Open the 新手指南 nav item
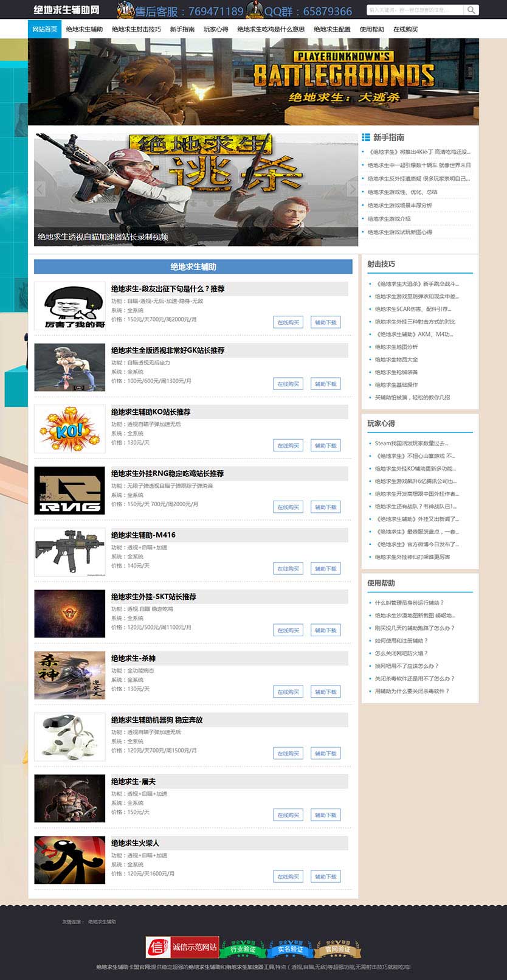 (182, 29)
